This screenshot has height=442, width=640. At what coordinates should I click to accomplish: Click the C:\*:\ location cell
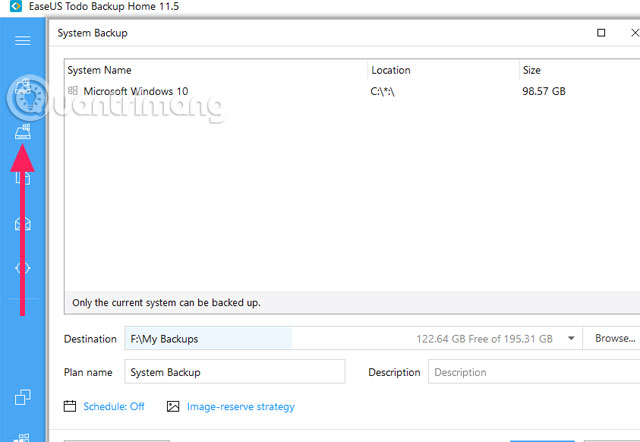coord(382,91)
